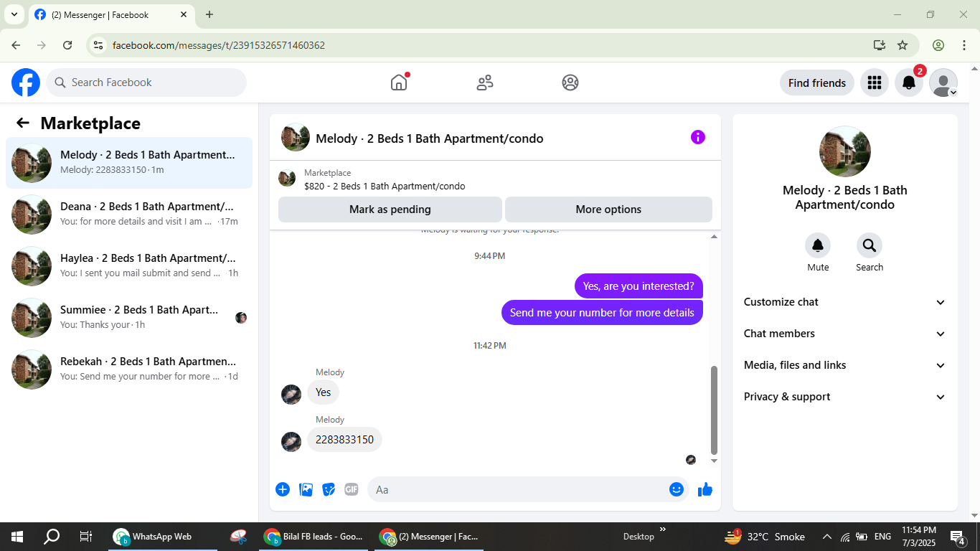Bookmark this tab with star icon
Image resolution: width=980 pixels, height=551 pixels.
(903, 45)
